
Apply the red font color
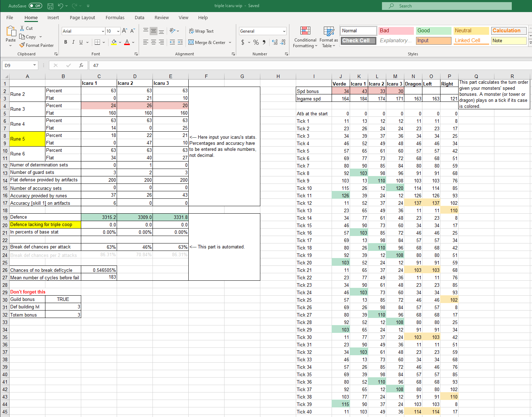[x=127, y=42]
